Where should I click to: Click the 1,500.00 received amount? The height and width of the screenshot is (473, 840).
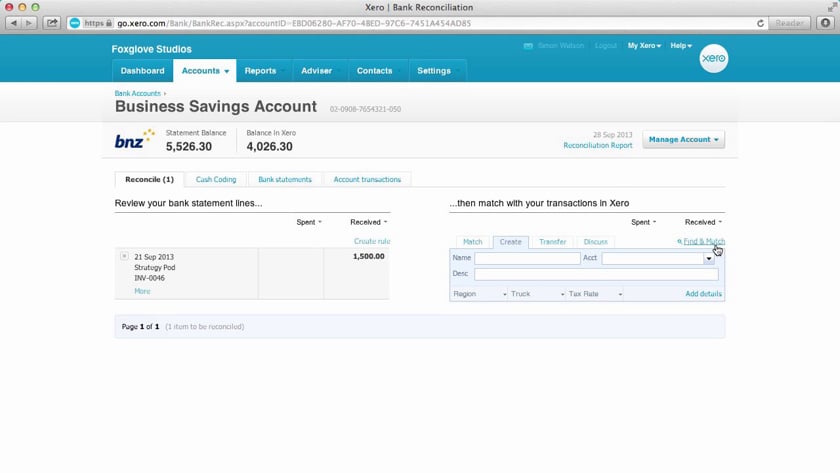point(368,256)
